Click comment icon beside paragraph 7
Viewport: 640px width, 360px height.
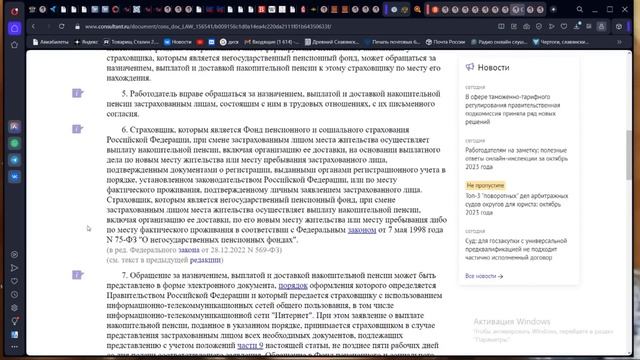(77, 275)
